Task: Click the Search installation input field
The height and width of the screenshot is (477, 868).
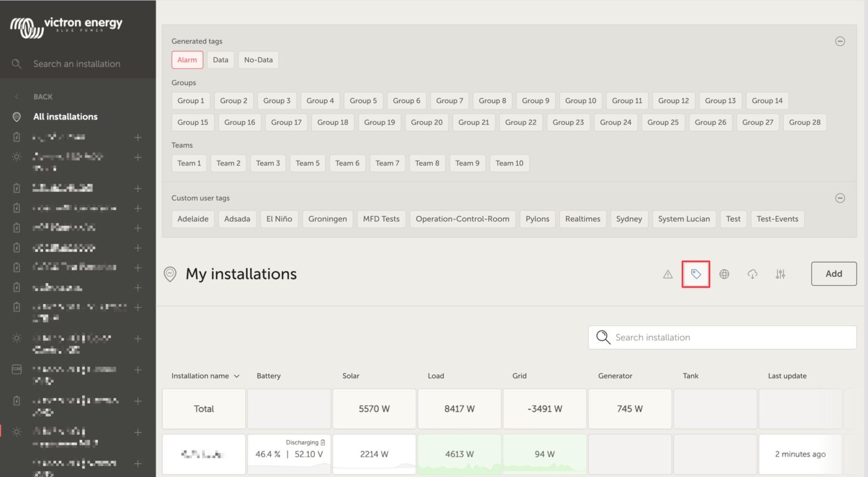Action: 722,337
